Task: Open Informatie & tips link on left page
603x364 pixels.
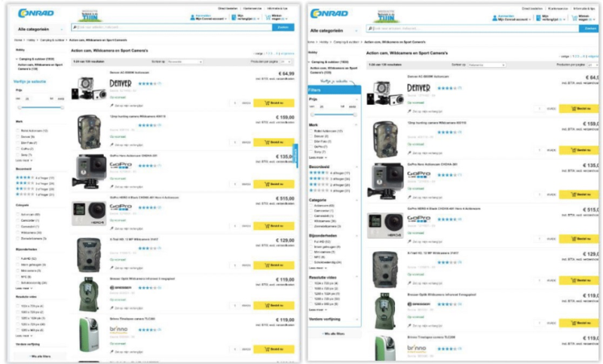Action: click(x=277, y=8)
